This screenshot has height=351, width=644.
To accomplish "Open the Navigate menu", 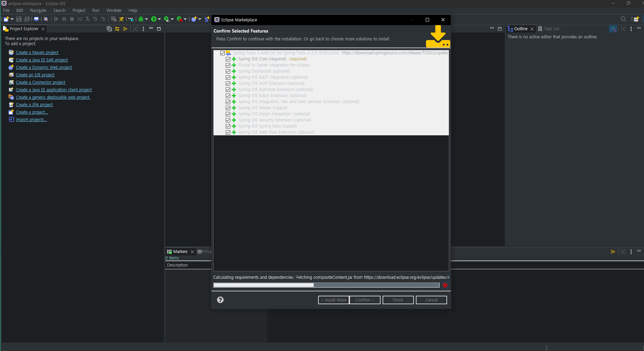I will [x=38, y=11].
